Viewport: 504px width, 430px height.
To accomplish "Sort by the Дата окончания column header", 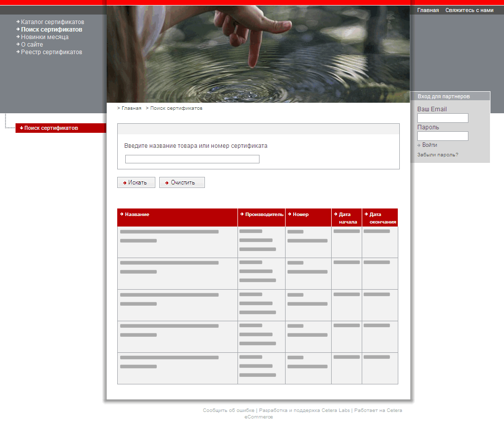I will coord(382,218).
